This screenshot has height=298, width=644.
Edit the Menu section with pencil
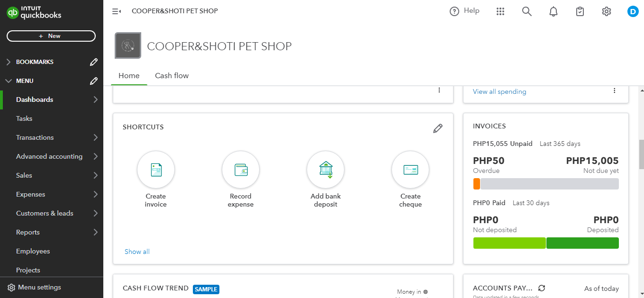[94, 81]
